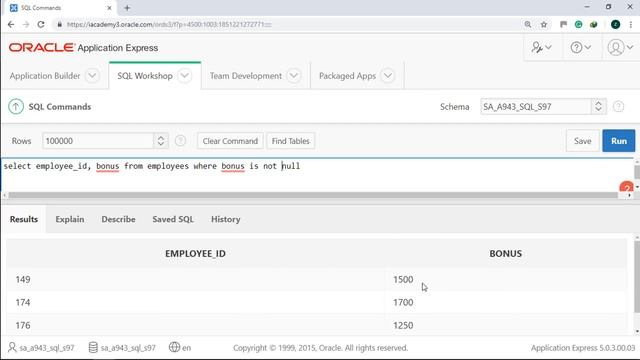Click the SQL Commands up-arrow icon
The height and width of the screenshot is (360, 640).
16,107
